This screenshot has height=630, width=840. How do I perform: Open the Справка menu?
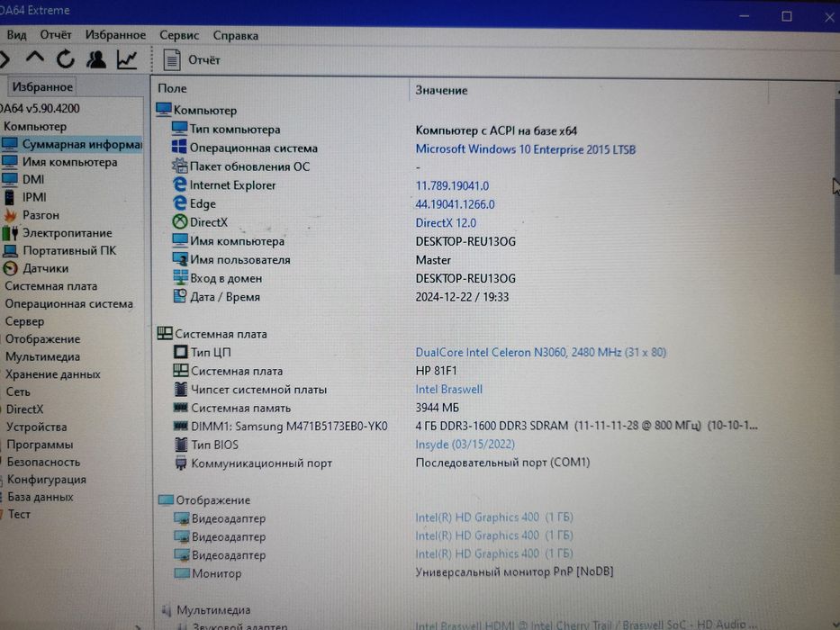(236, 36)
